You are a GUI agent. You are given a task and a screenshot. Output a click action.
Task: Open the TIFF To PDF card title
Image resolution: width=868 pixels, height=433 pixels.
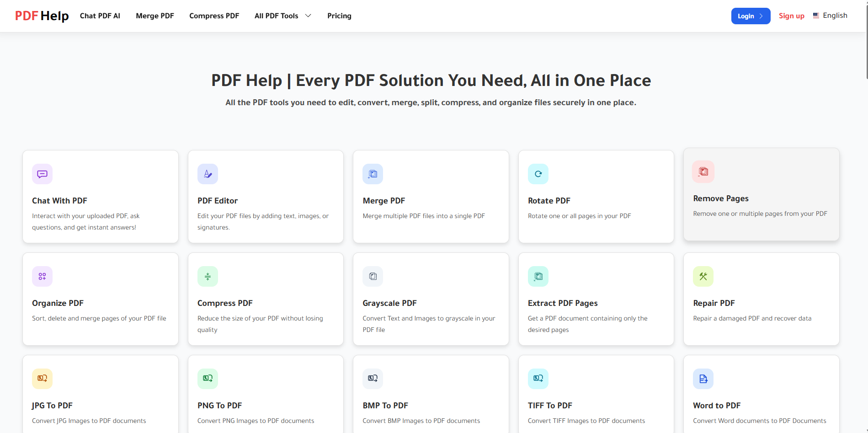tap(550, 406)
